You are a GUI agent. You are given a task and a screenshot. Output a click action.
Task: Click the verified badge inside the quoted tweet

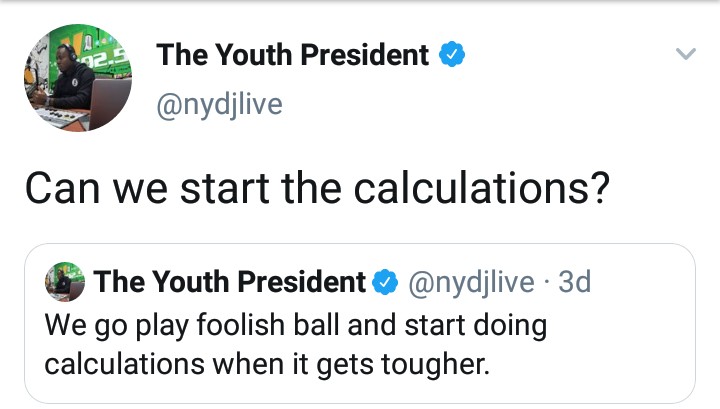(x=385, y=281)
